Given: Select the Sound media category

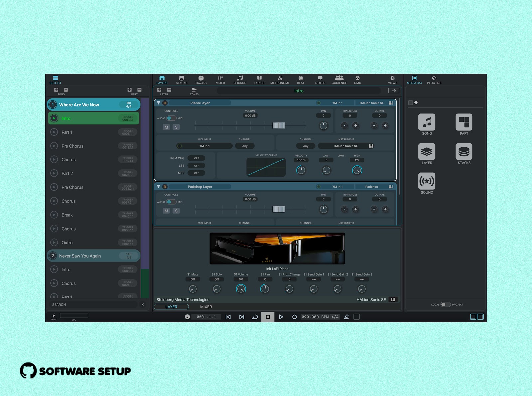Looking at the screenshot, I should [427, 181].
